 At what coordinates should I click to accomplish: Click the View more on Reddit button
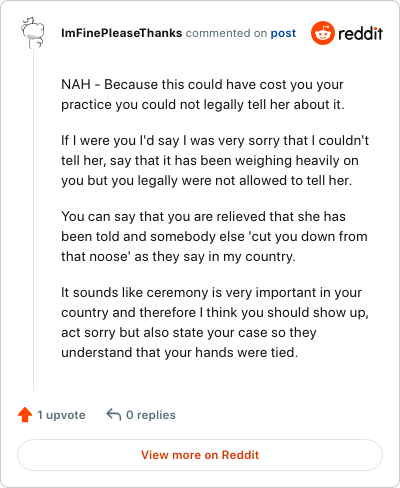pos(200,455)
